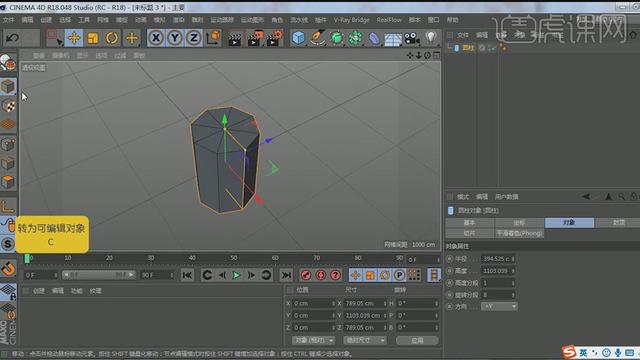Screen dimensions: 640x360
Task: Open the size mode dropdown in coordinates
Action: (x=364, y=340)
